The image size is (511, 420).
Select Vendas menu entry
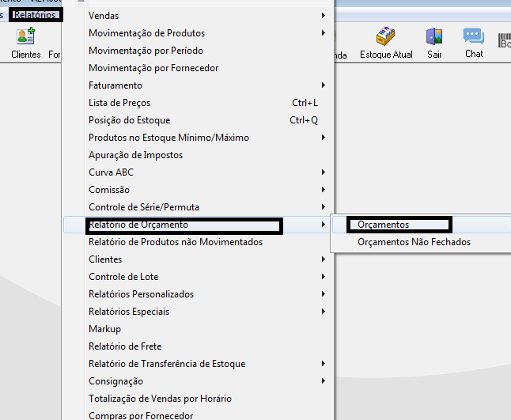[x=198, y=16]
